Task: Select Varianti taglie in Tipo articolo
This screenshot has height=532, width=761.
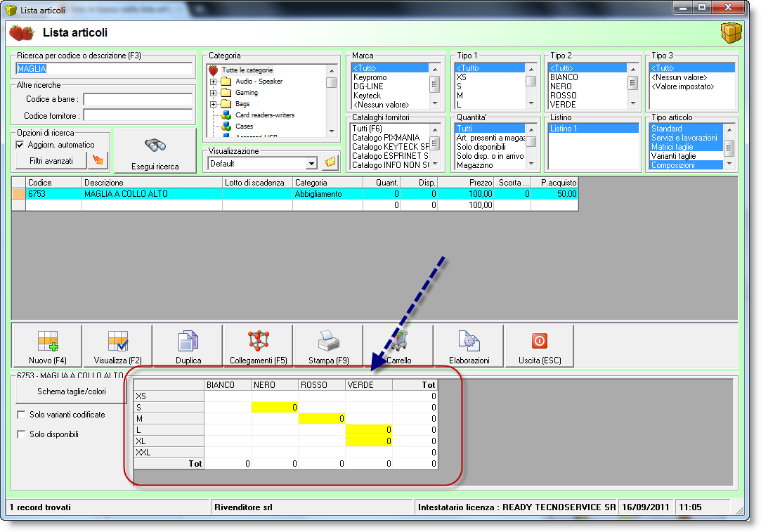Action: coord(674,156)
